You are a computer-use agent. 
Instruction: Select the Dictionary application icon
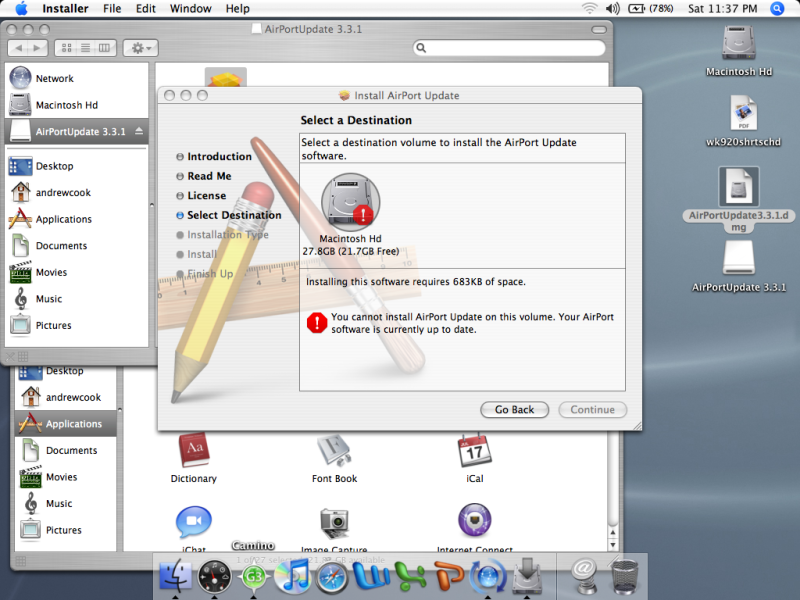[194, 450]
